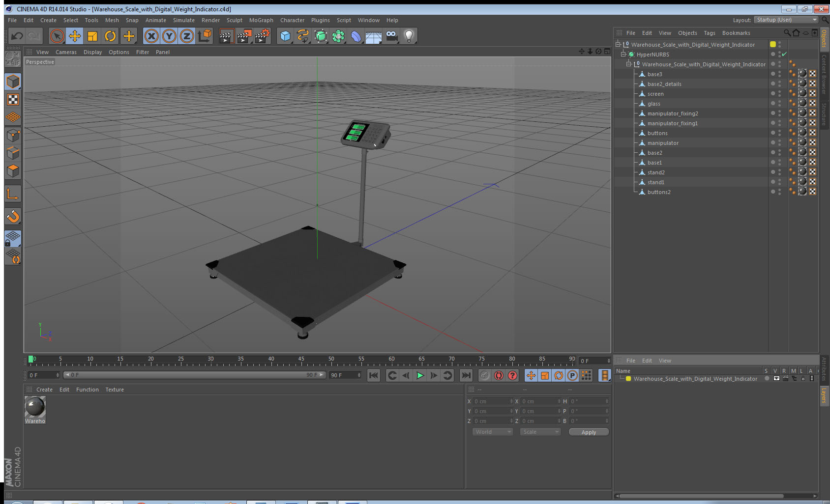Open the MoGraph menu

pos(261,20)
